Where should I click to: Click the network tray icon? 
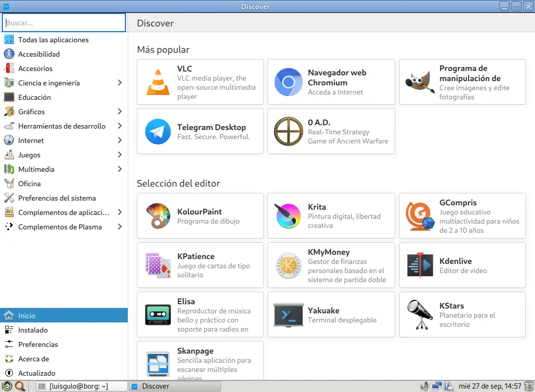[437, 386]
